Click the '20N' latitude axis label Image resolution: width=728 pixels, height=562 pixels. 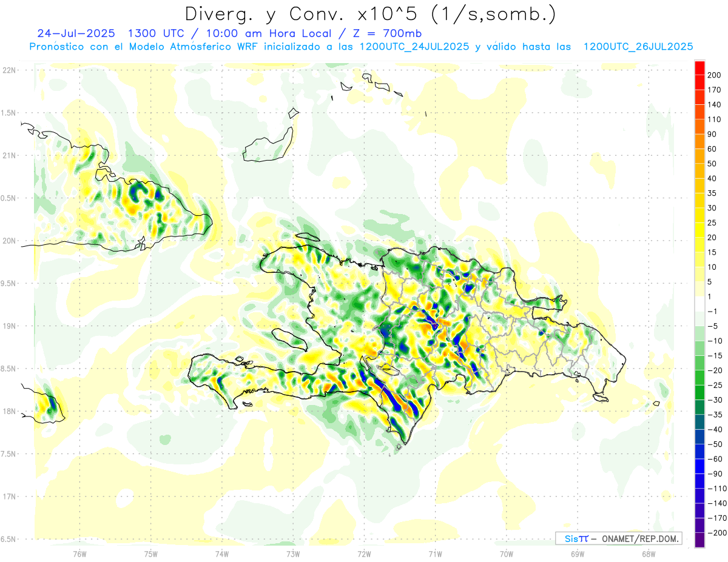click(x=8, y=241)
